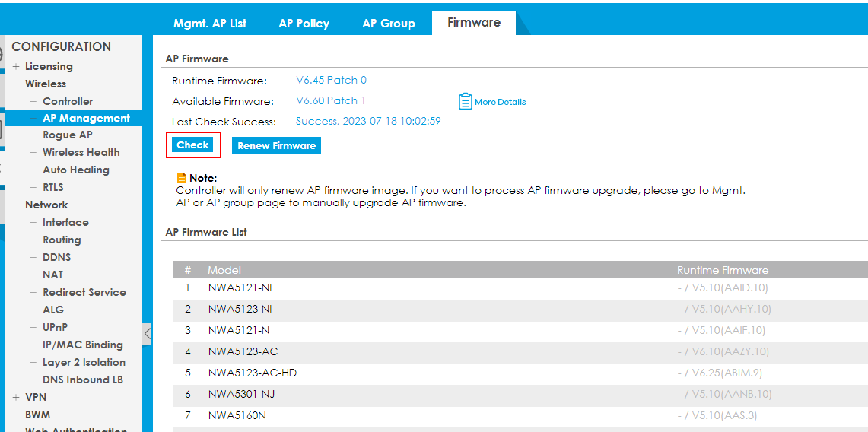868x432 pixels.
Task: Click the Renew Firmware button
Action: [276, 145]
